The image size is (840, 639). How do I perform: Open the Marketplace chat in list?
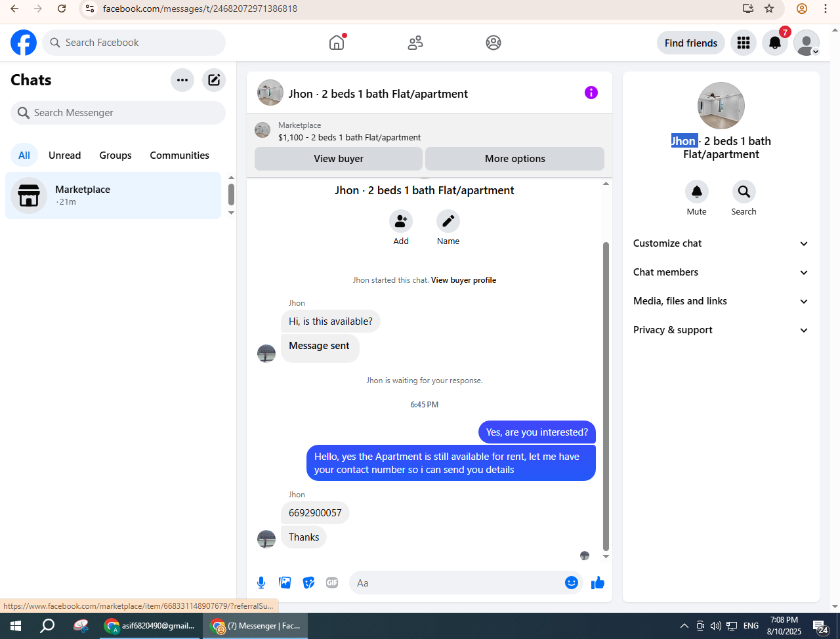114,196
